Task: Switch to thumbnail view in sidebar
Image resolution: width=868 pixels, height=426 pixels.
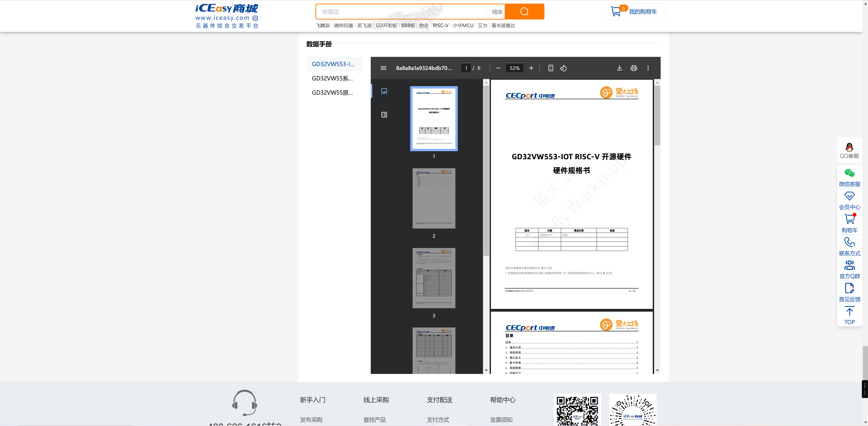Action: point(384,91)
